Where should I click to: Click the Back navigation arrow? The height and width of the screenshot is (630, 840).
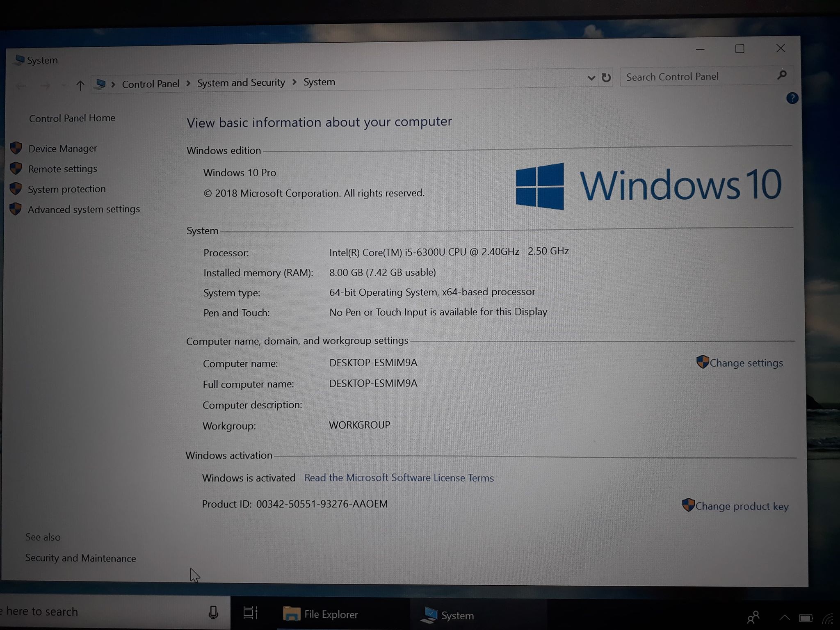21,86
